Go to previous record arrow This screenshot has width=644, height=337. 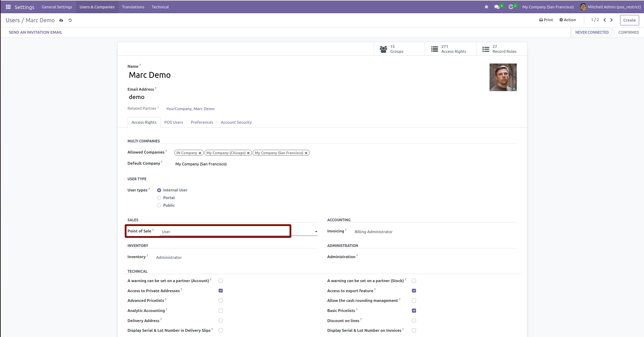click(604, 20)
